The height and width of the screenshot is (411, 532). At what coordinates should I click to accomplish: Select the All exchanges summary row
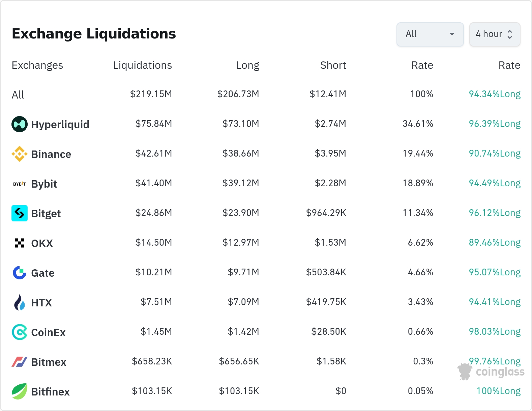[18, 95]
